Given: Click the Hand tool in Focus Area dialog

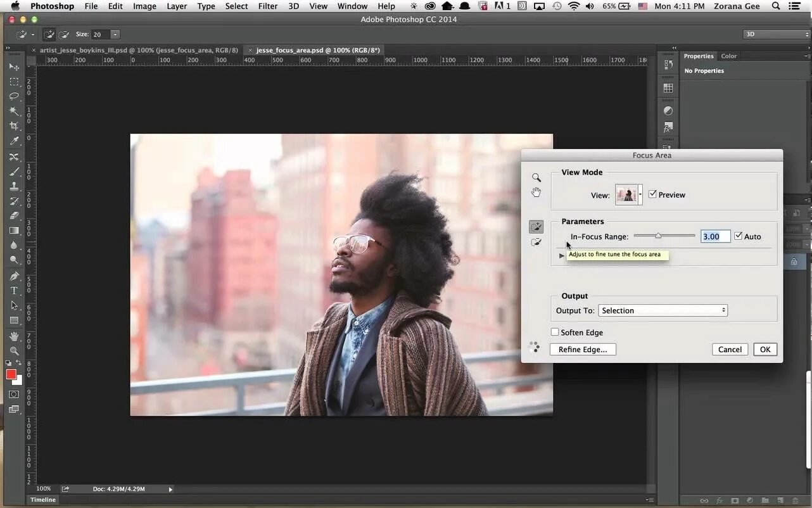Looking at the screenshot, I should [x=536, y=192].
